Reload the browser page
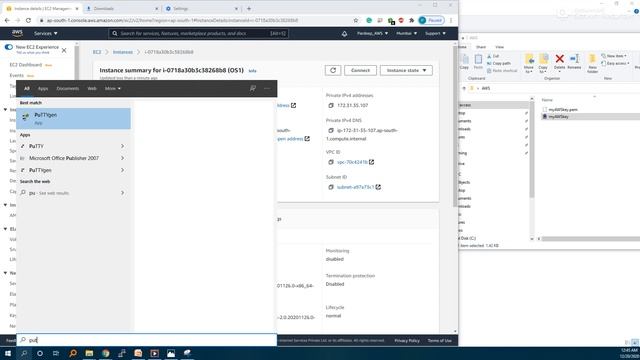 coord(28,20)
